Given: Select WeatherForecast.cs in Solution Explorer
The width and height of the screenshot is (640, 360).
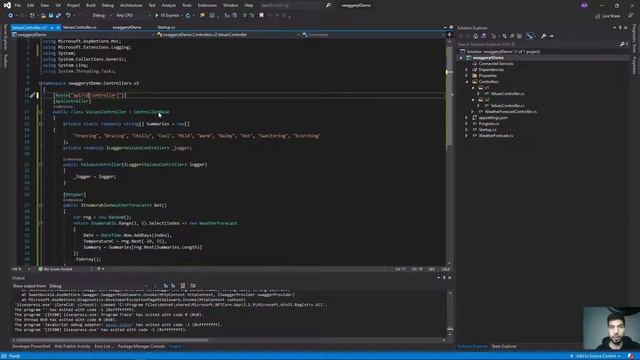Looking at the screenshot, I should [x=496, y=136].
